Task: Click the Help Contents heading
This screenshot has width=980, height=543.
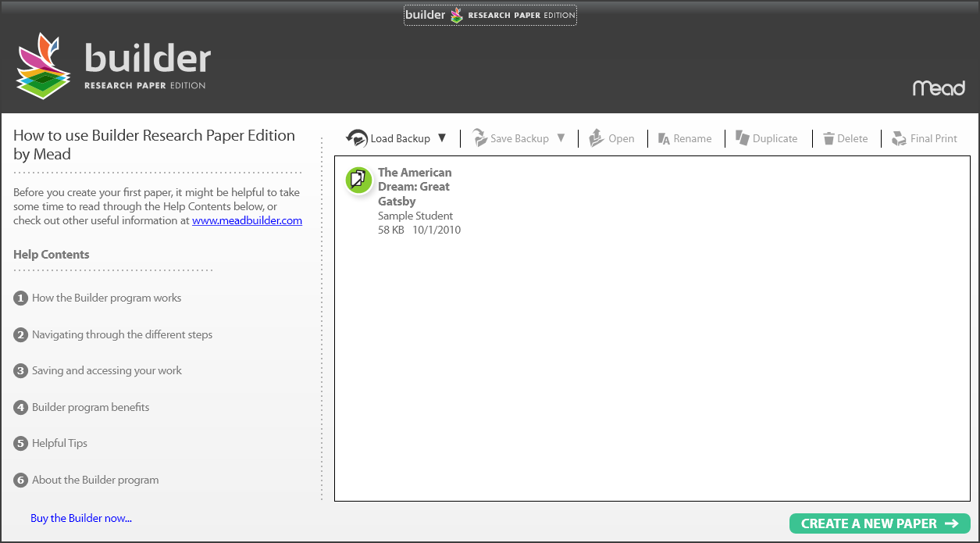Action: tap(52, 255)
